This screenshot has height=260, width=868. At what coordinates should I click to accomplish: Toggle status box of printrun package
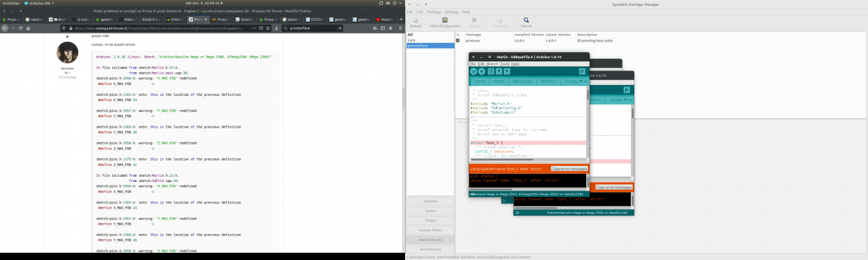[x=458, y=40]
